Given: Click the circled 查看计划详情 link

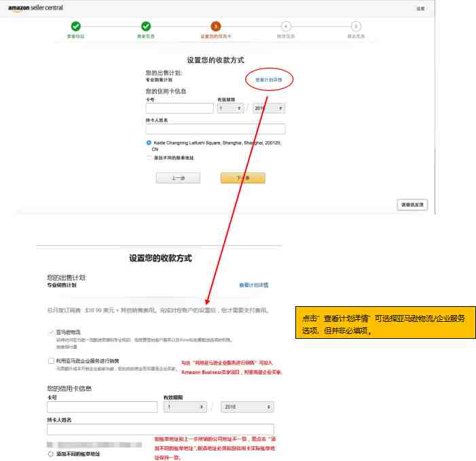Looking at the screenshot, I should pos(269,79).
